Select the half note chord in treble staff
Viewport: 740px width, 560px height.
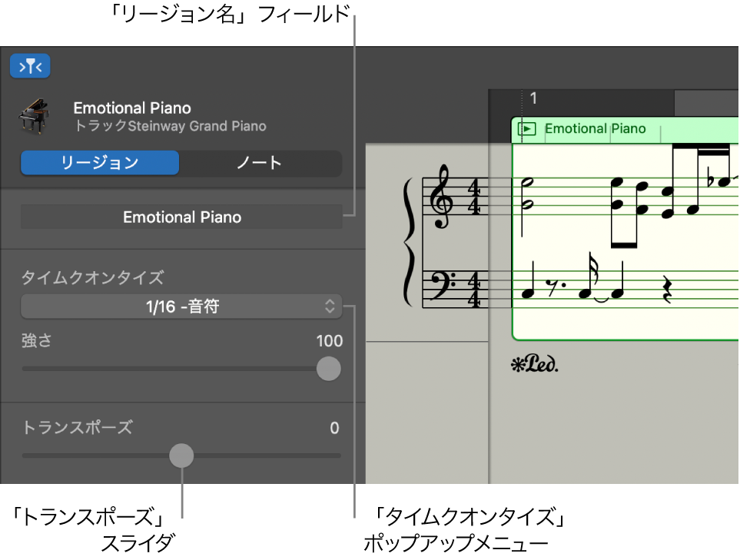pyautogui.click(x=527, y=193)
